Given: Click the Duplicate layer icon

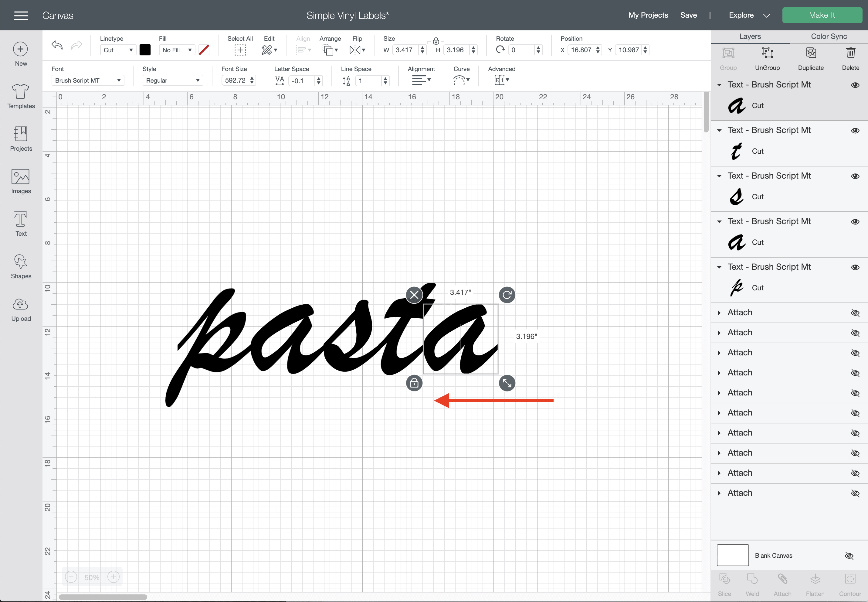Looking at the screenshot, I should 811,53.
